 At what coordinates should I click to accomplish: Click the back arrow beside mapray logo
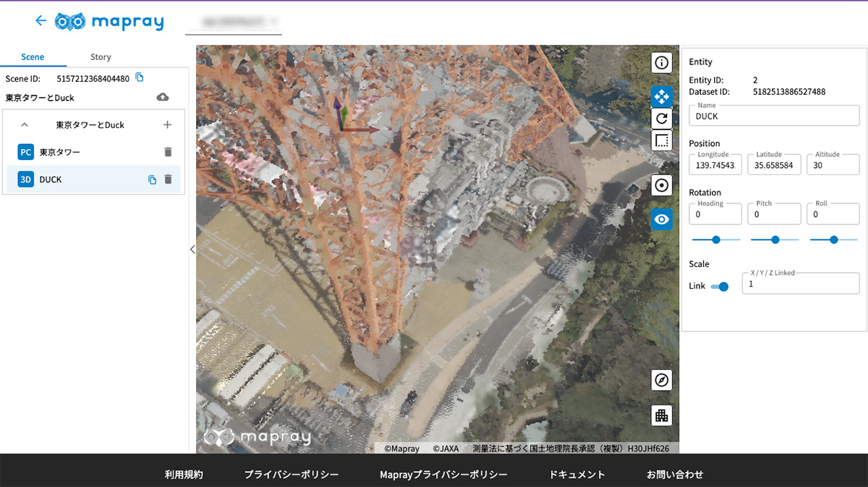tap(41, 21)
